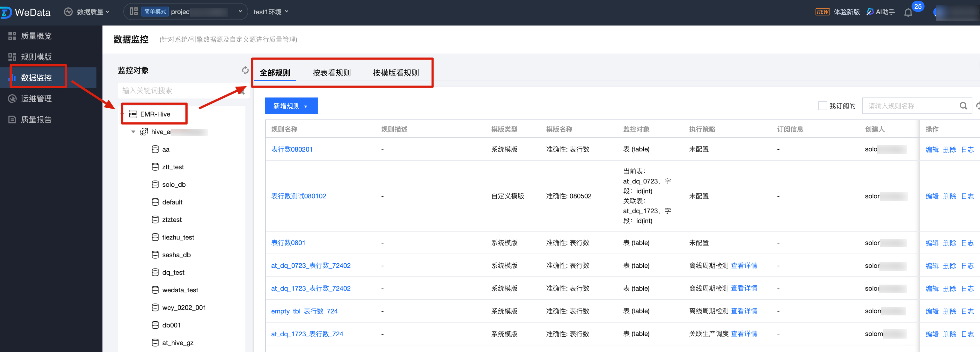Select the solo_db database node

173,185
